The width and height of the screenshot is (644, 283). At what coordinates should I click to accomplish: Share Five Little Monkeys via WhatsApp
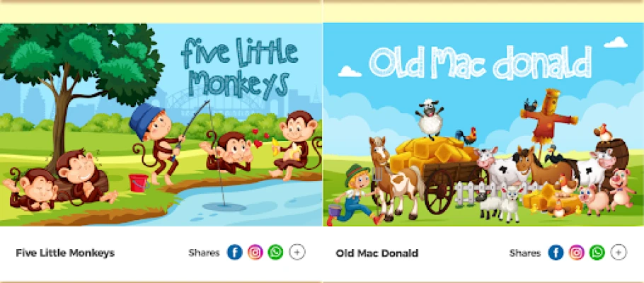(275, 252)
